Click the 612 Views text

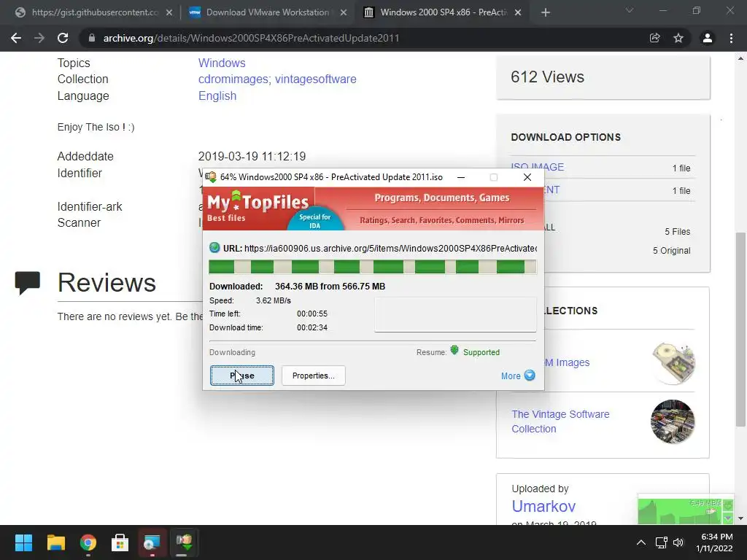pyautogui.click(x=547, y=77)
